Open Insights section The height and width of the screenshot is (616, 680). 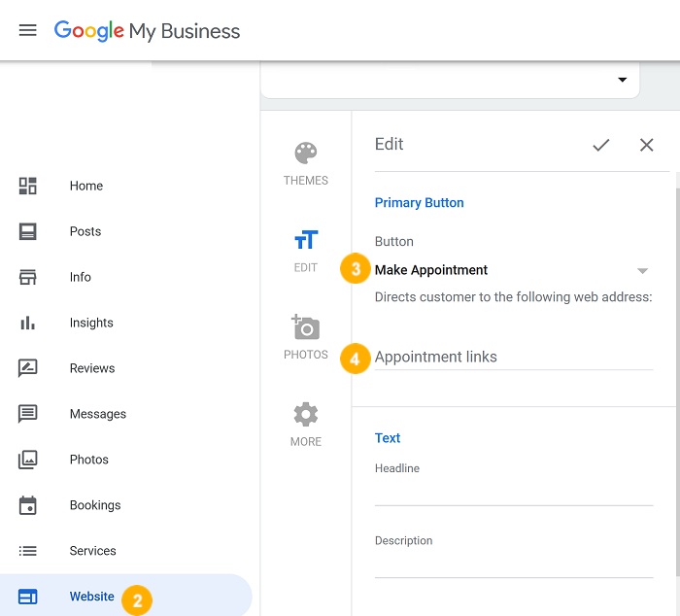[91, 323]
